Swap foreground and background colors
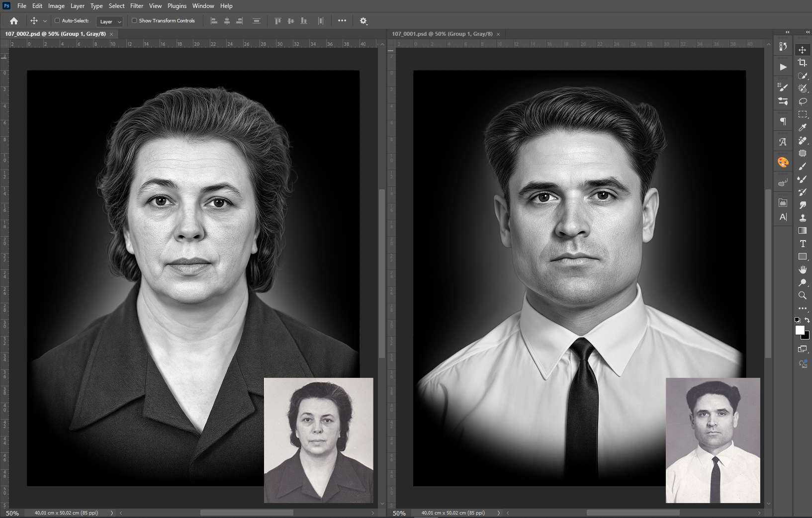The width and height of the screenshot is (812, 518). coord(807,320)
